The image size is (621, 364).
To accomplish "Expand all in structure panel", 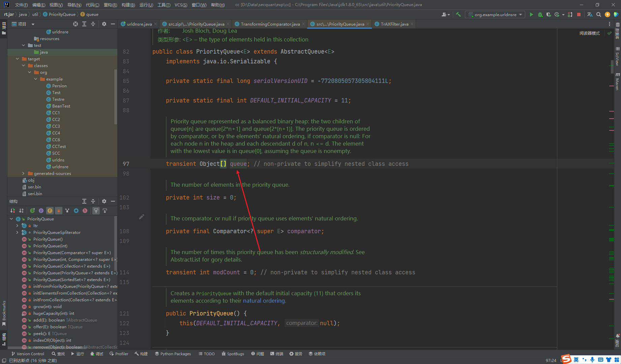I will (84, 201).
